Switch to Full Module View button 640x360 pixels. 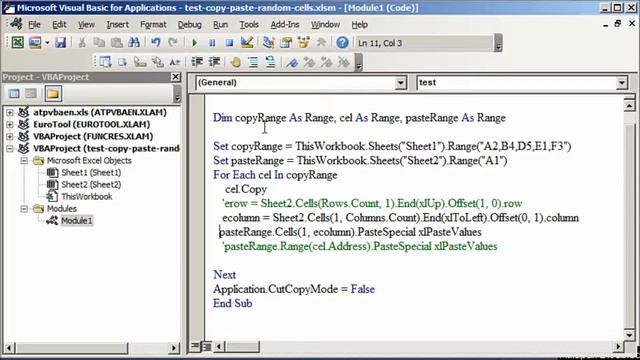click(207, 347)
